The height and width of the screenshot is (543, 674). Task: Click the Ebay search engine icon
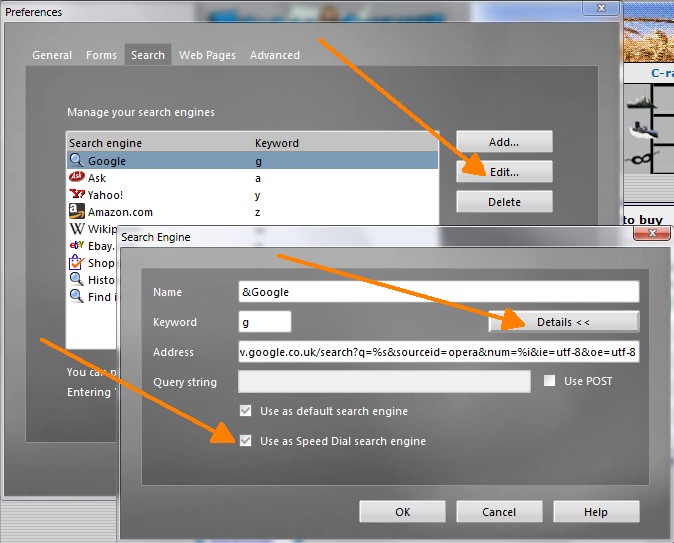[x=77, y=245]
